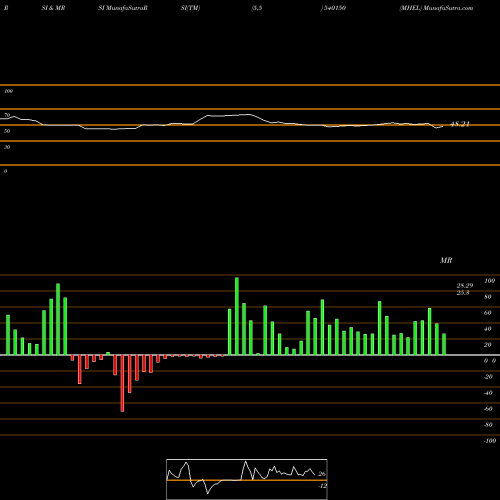The height and width of the screenshot is (500, 500).
Task: Click the 0 label on the RSI axis
Action: pyautogui.click(x=5, y=171)
